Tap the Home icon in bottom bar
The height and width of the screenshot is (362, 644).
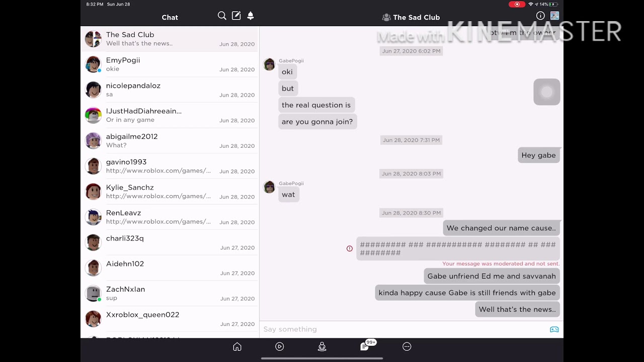237,346
